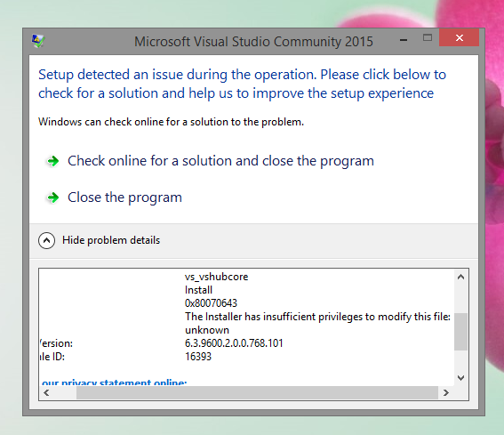Close the setup dialog with red X
The height and width of the screenshot is (435, 504).
coord(460,37)
